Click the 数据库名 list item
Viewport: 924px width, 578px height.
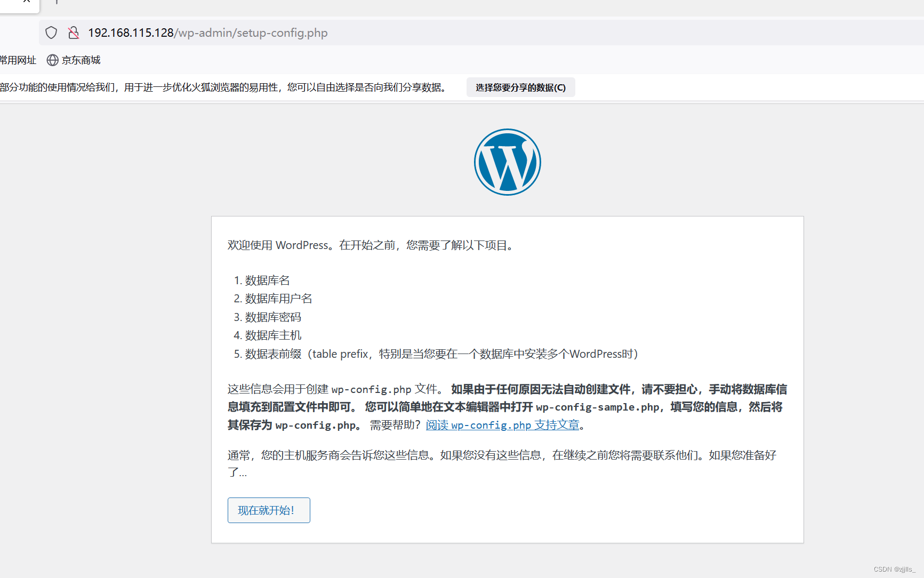[x=267, y=280]
